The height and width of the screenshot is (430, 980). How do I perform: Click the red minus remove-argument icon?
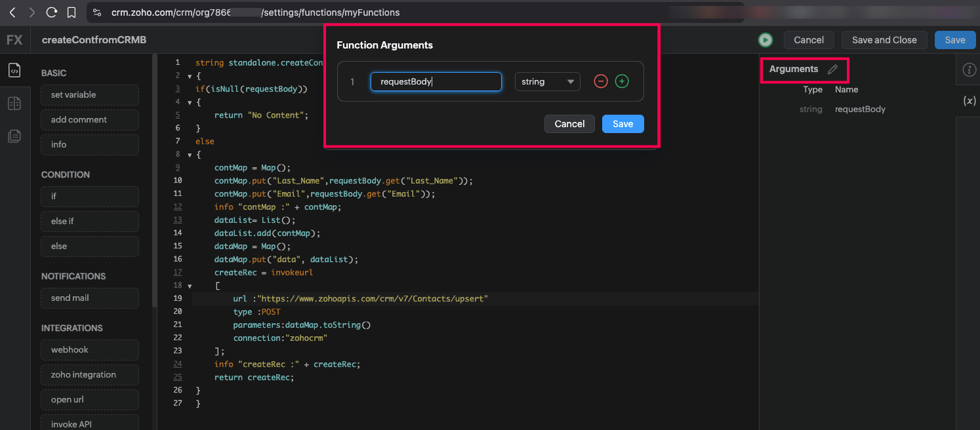pos(600,81)
